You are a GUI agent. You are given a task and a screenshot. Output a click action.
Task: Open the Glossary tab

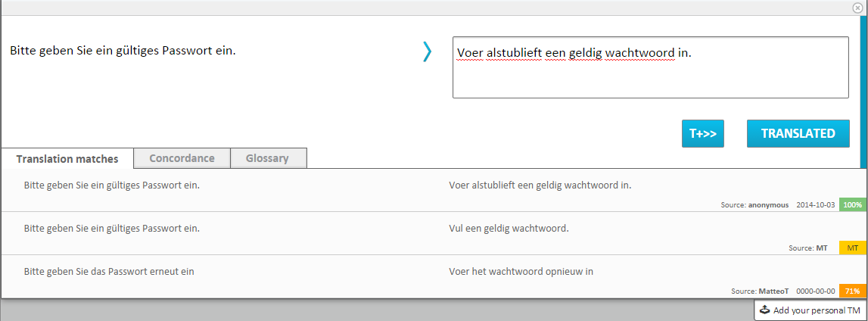(267, 158)
